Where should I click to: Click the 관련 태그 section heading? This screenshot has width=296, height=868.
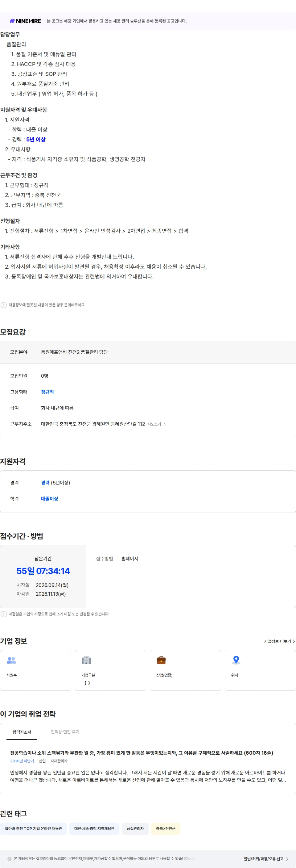point(14,814)
